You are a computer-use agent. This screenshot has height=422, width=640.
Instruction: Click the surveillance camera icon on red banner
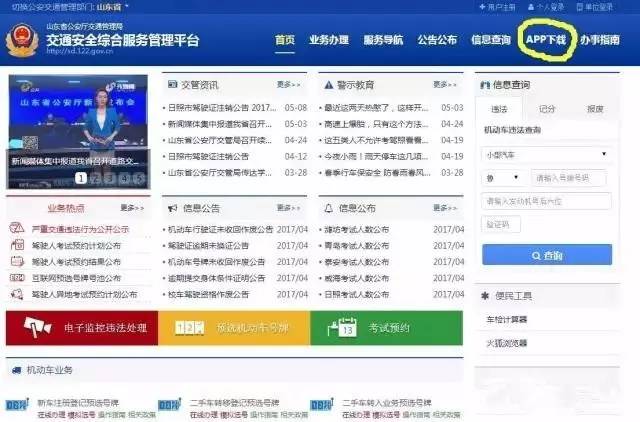click(x=38, y=327)
